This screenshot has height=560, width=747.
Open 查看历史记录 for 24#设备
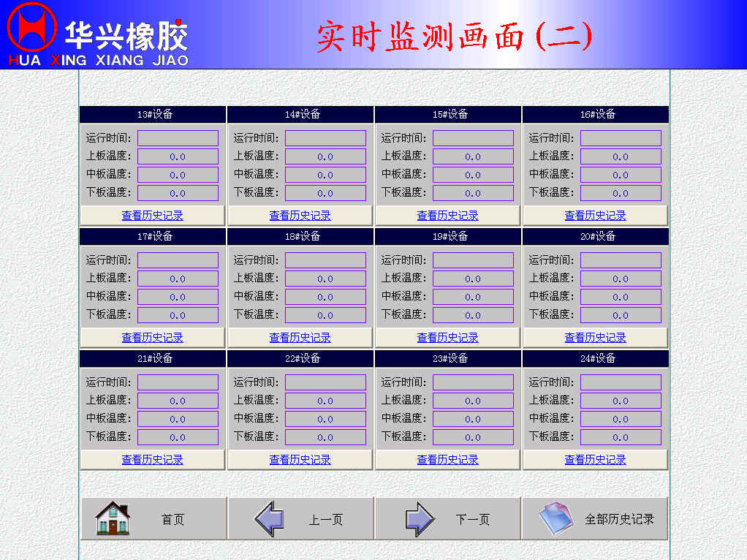(596, 459)
